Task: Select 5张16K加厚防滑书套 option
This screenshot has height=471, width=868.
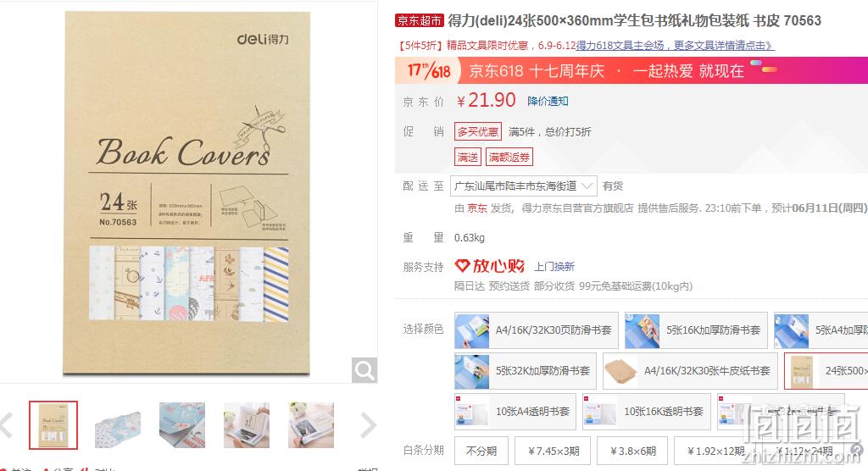Action: click(697, 330)
